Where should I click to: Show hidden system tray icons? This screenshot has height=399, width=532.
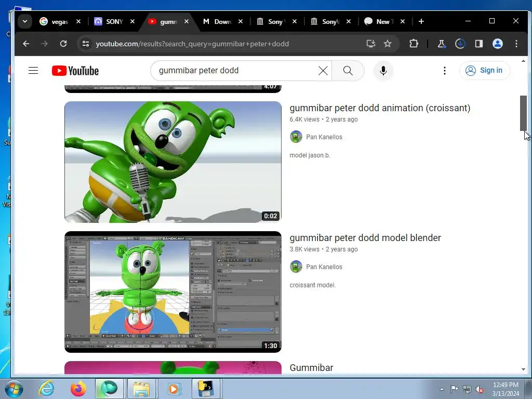442,389
